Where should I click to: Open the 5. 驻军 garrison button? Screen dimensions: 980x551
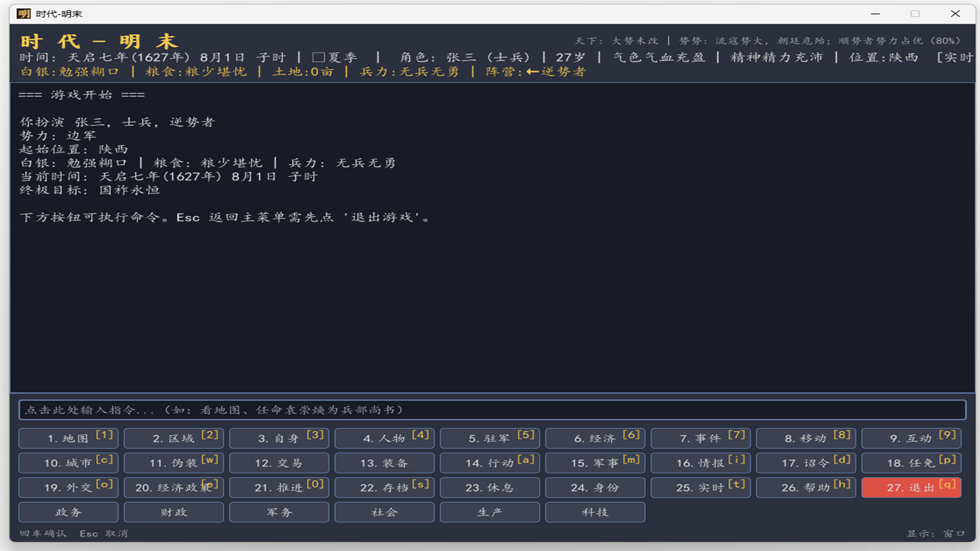coord(490,438)
